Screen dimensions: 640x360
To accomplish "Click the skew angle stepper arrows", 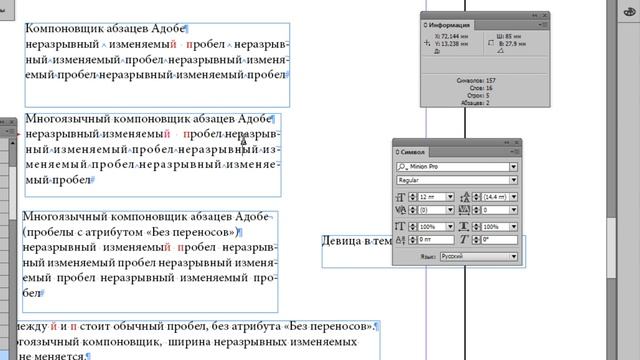I will coord(476,240).
